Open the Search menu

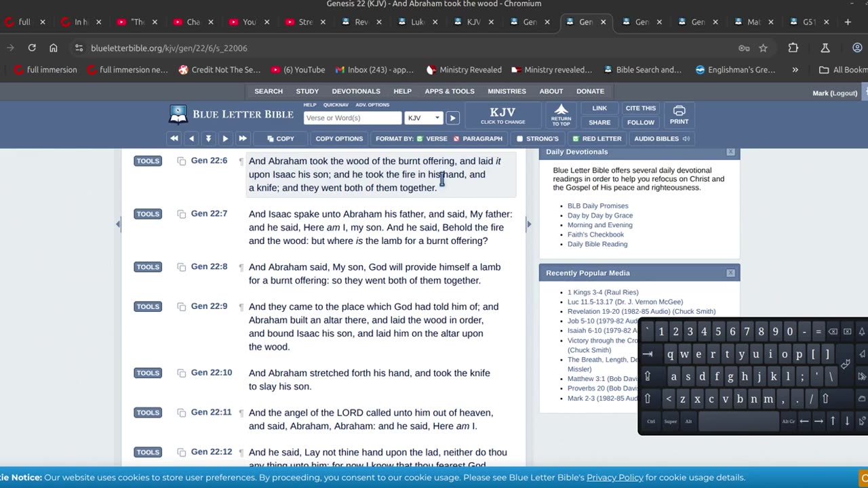[269, 91]
